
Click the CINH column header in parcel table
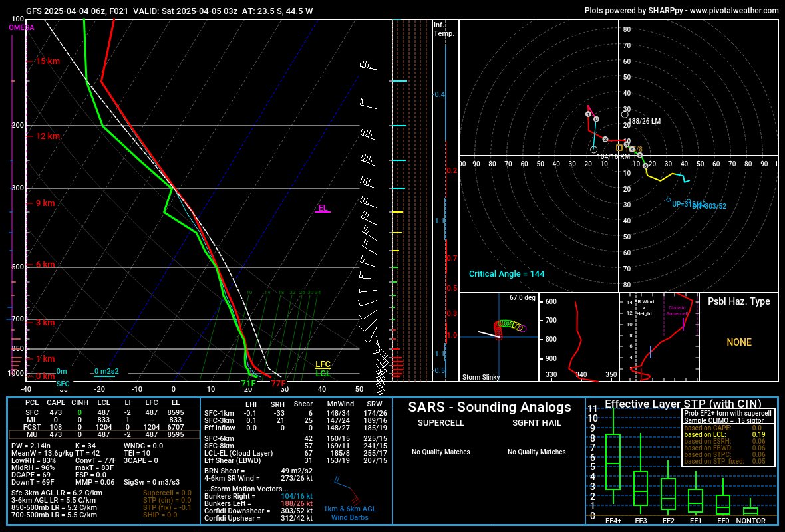(x=80, y=402)
